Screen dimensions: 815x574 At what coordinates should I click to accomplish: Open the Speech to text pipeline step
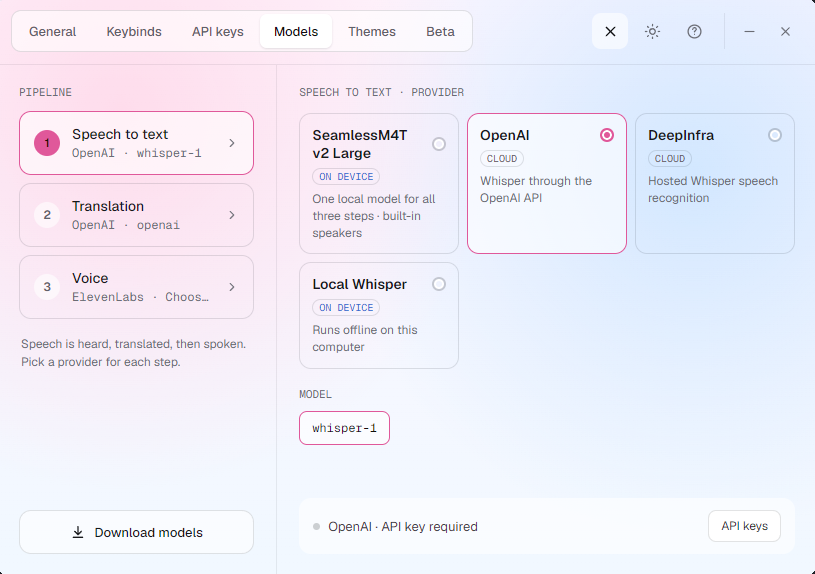point(136,143)
